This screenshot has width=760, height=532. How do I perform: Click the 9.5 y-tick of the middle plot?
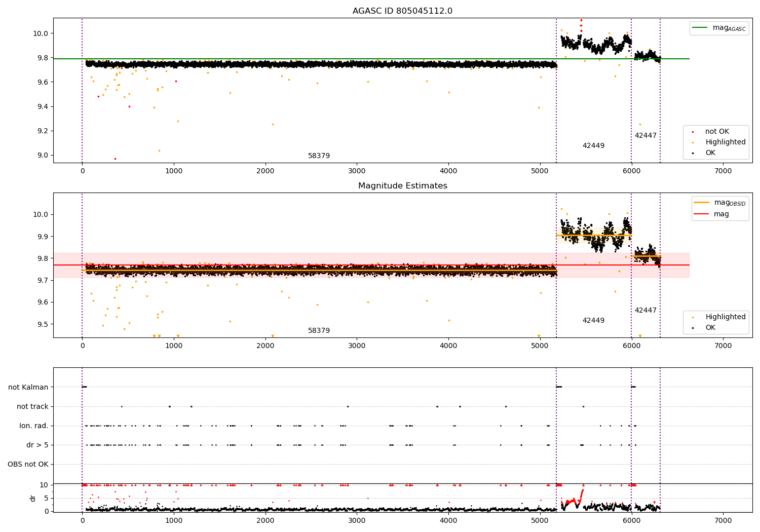click(43, 324)
